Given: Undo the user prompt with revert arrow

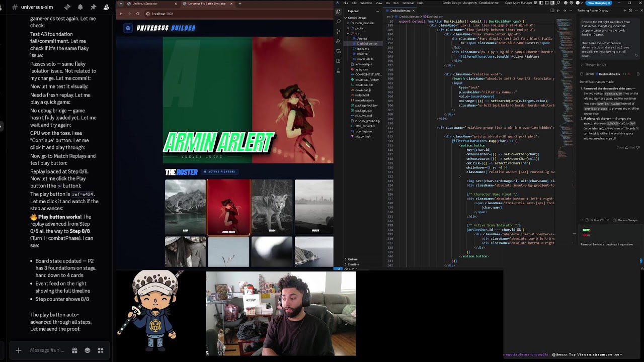Looking at the screenshot, I should pyautogui.click(x=636, y=55).
